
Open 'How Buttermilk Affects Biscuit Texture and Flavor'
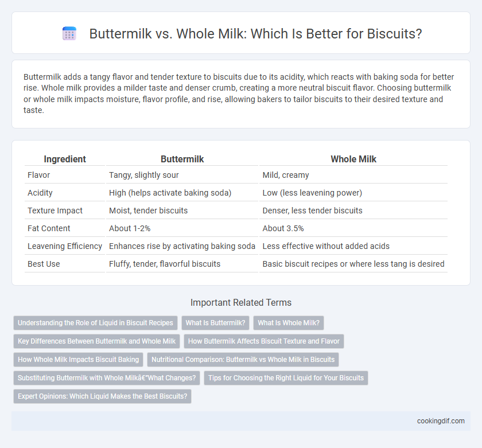(264, 341)
